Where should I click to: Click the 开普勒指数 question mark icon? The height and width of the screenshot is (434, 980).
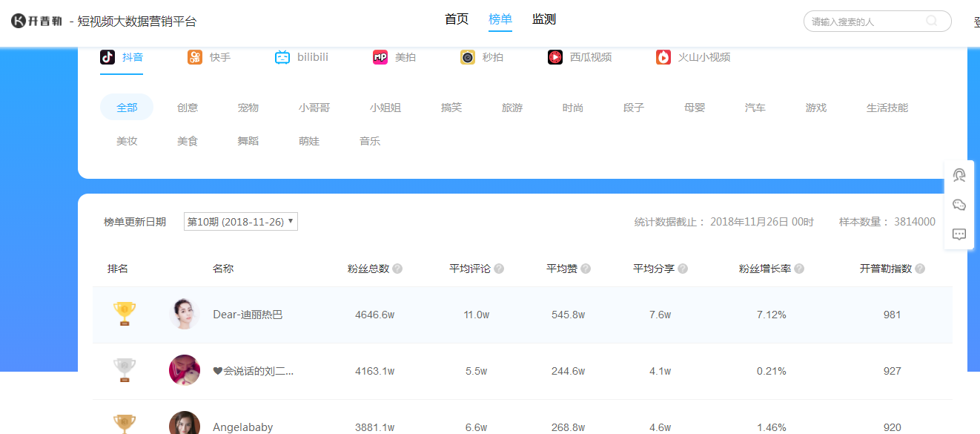(919, 269)
